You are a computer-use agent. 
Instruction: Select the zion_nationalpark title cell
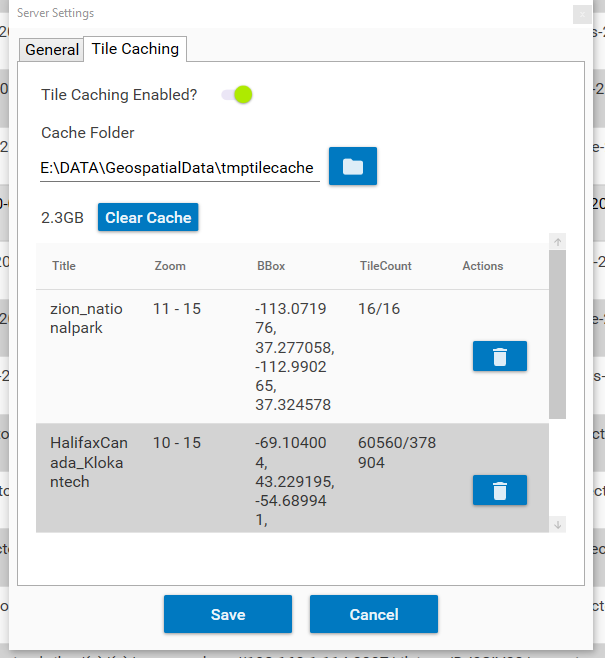click(x=86, y=318)
